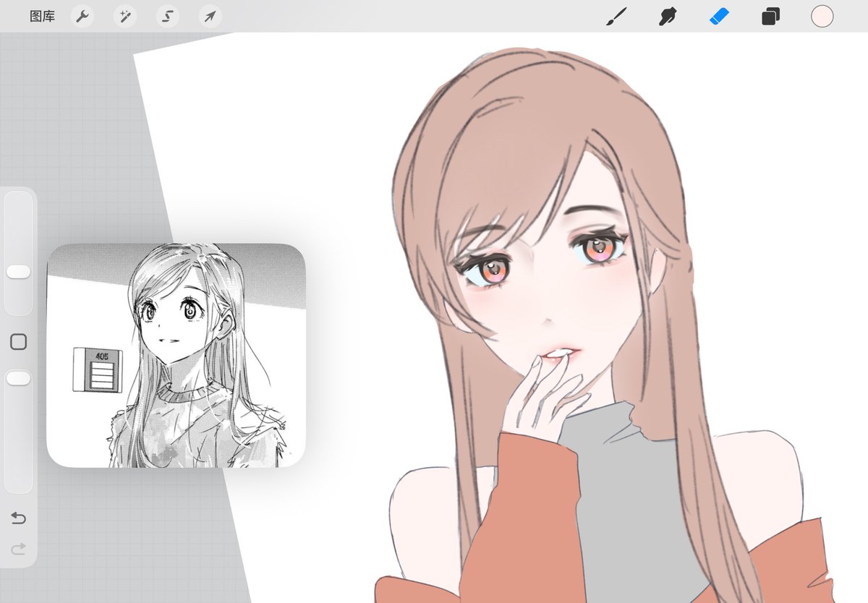Open the Adjustments magic wand menu
Screen dimensions: 868x603
pos(125,16)
